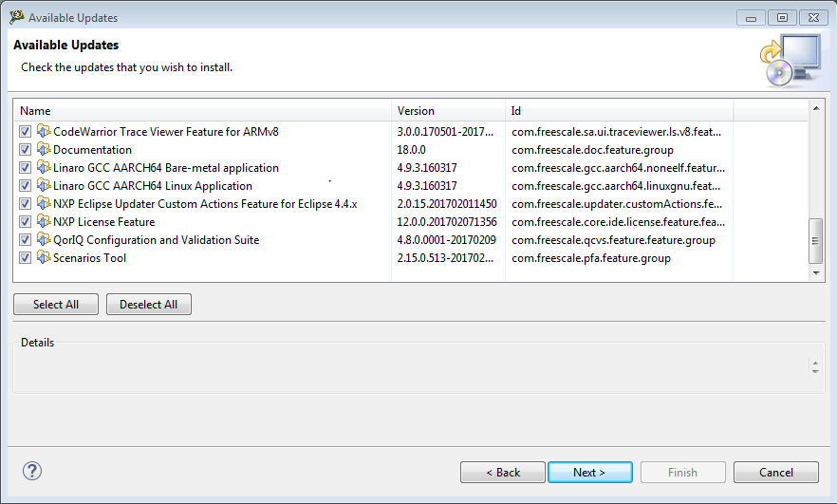This screenshot has width=837, height=504.
Task: Click the icon beside NXP License Feature
Action: [44, 221]
